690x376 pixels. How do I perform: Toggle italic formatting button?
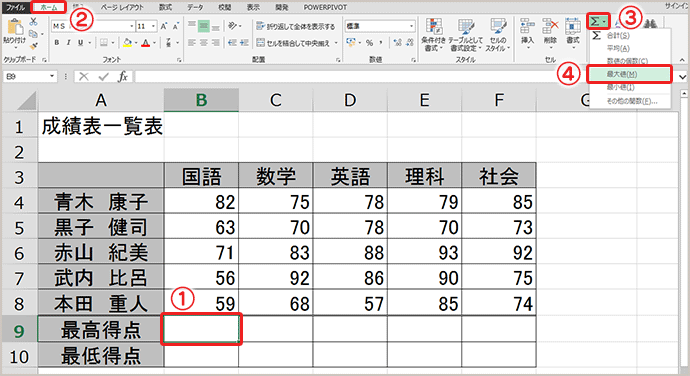[68, 43]
